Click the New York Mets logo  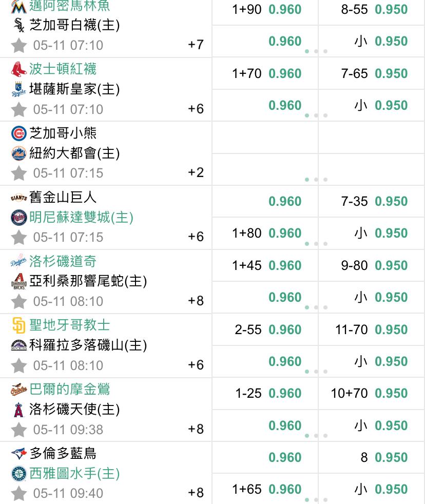pos(18,153)
